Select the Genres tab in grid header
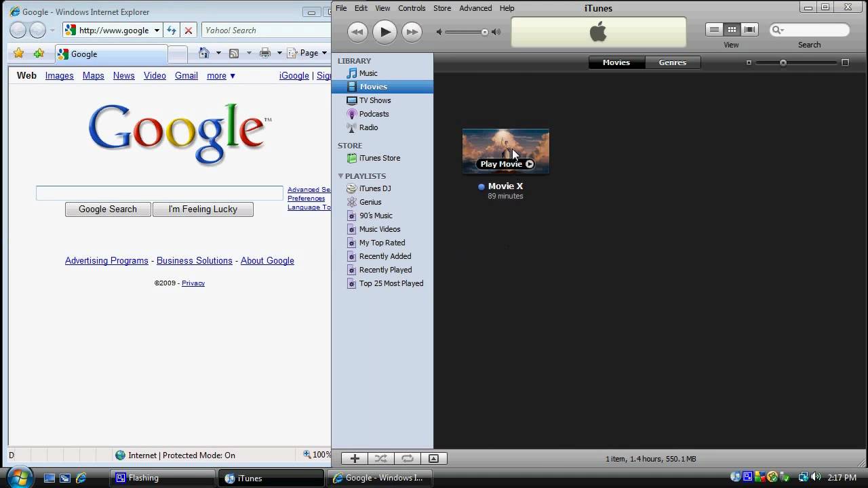Screen dimensions: 868x488 coord(673,62)
